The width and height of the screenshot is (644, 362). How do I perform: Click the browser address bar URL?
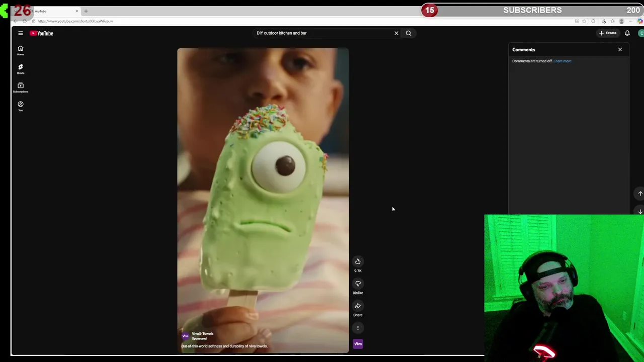[x=75, y=21]
